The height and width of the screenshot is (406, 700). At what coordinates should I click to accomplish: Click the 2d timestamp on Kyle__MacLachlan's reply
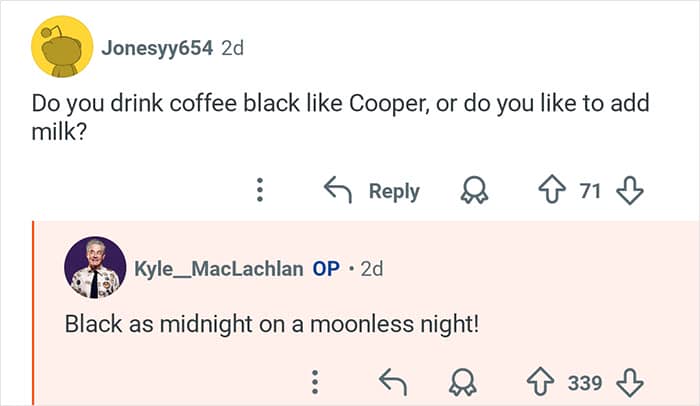point(371,269)
